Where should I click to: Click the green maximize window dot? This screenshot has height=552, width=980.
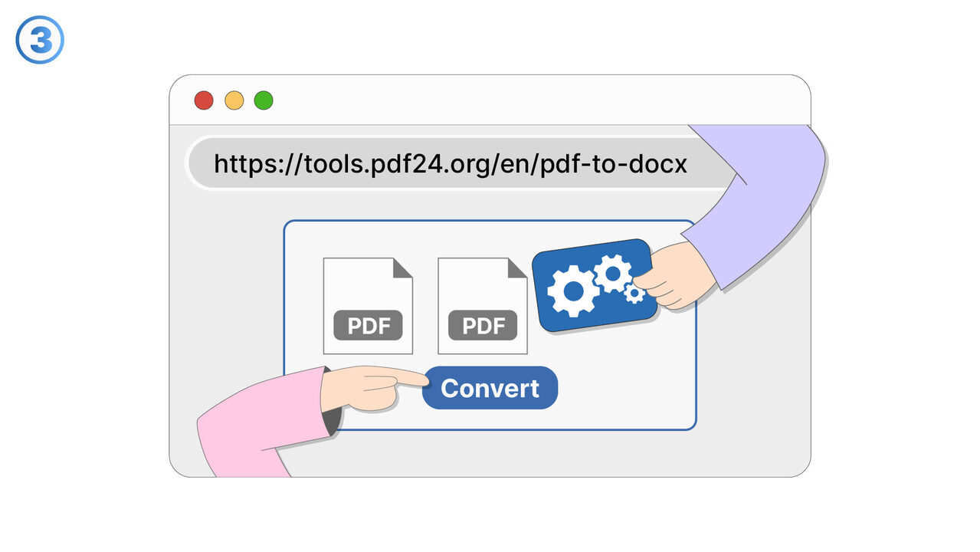tap(264, 100)
